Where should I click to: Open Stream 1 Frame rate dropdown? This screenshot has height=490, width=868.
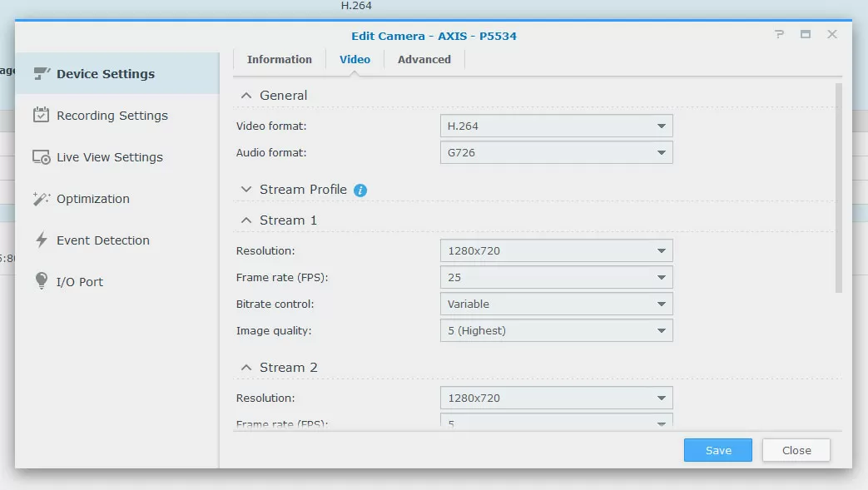pos(557,277)
